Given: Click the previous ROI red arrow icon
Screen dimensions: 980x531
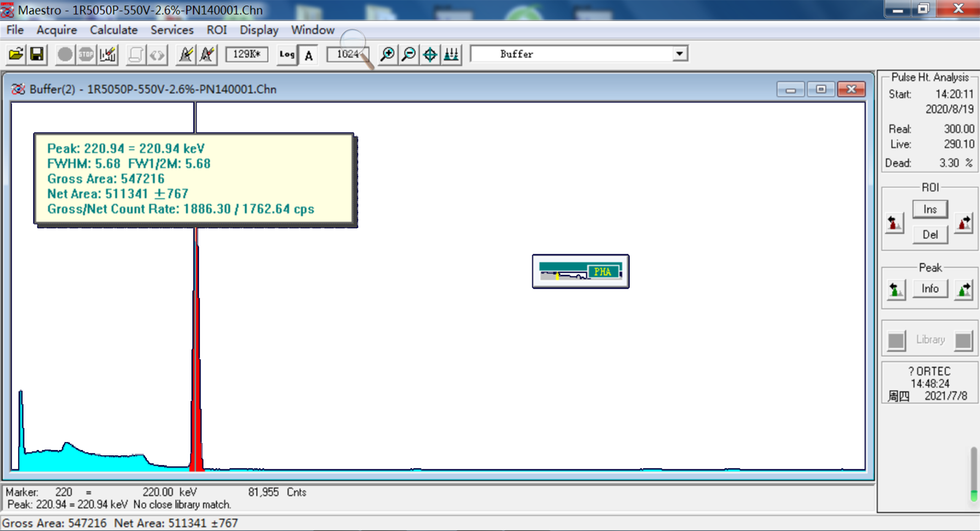Looking at the screenshot, I should pos(895,223).
